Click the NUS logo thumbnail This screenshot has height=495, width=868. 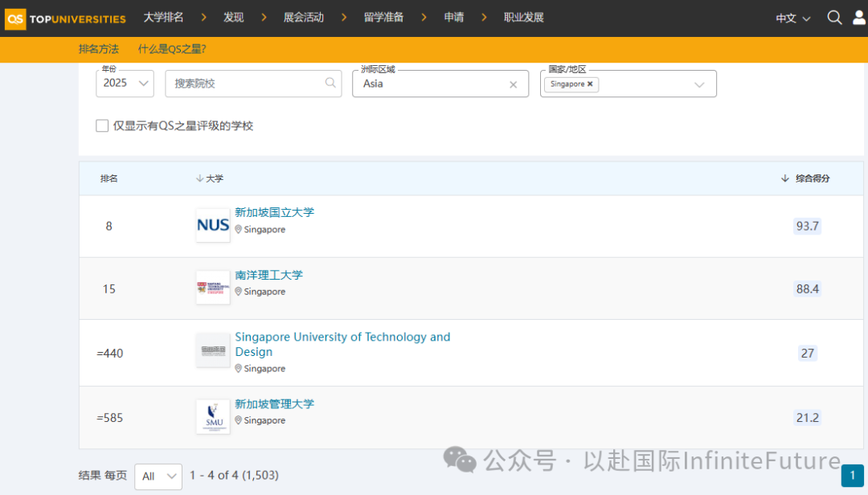213,225
